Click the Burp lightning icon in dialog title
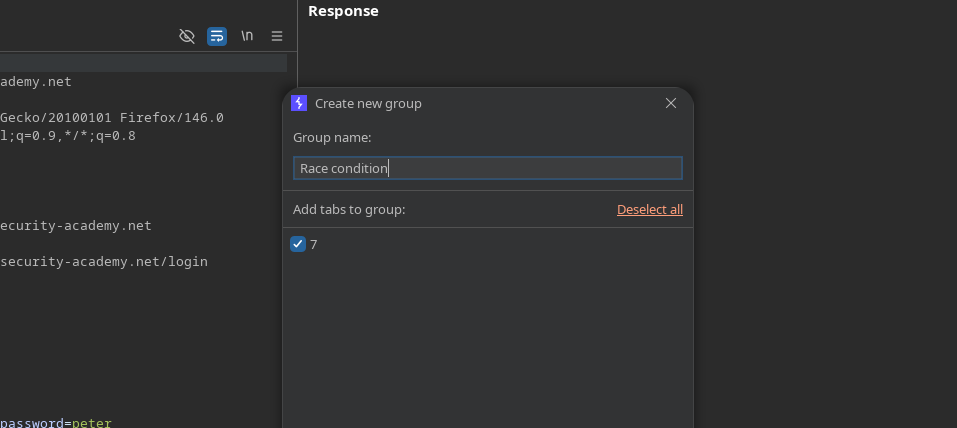Screen dimensions: 957x428 click(x=299, y=103)
